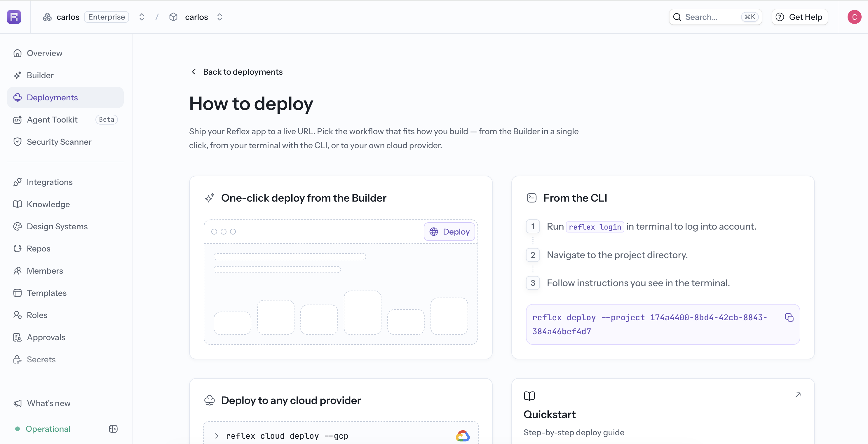Go to Overview in the sidebar
Viewport: 868px width, 444px height.
coord(65,53)
